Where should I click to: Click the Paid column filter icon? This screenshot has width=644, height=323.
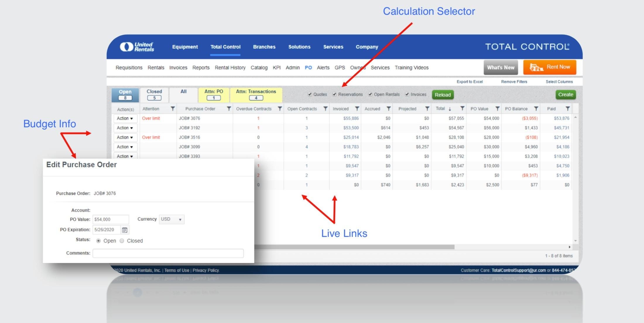[567, 109]
